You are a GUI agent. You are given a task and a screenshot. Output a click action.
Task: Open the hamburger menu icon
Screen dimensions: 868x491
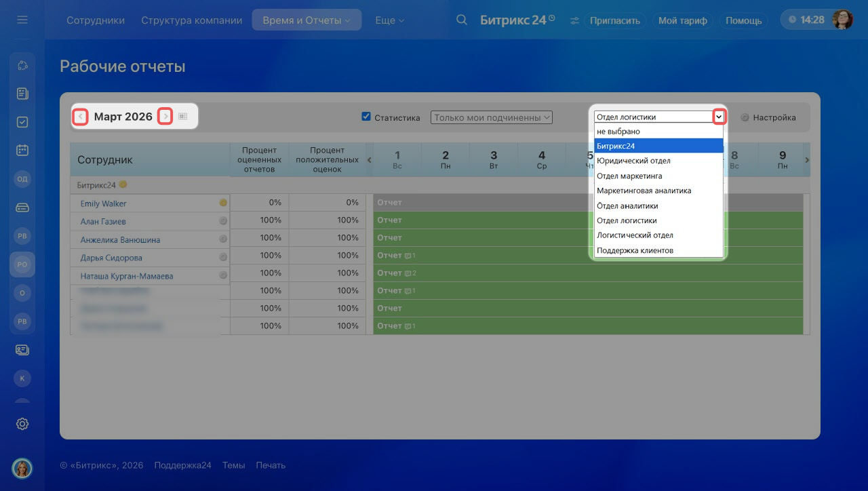point(22,20)
